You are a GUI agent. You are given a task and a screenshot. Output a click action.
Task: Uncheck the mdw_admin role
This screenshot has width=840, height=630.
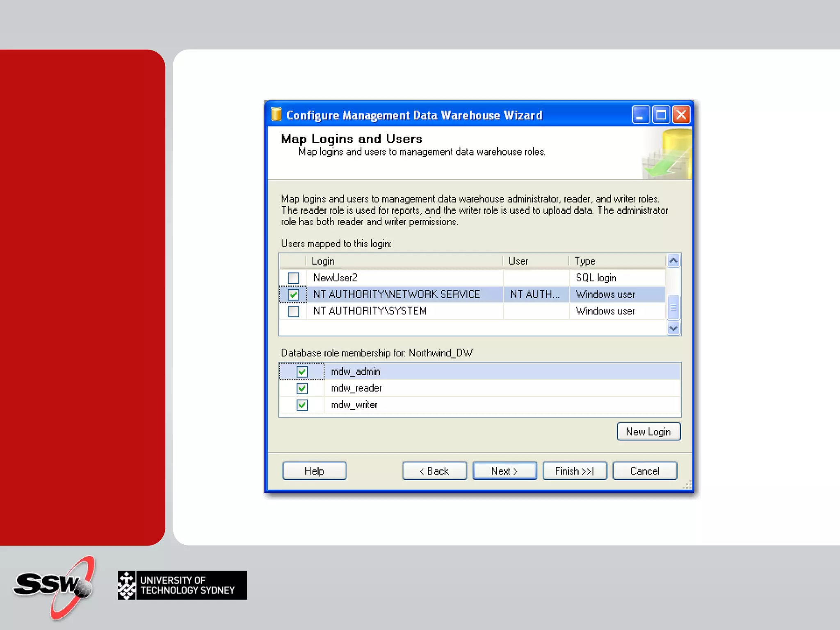pyautogui.click(x=302, y=372)
